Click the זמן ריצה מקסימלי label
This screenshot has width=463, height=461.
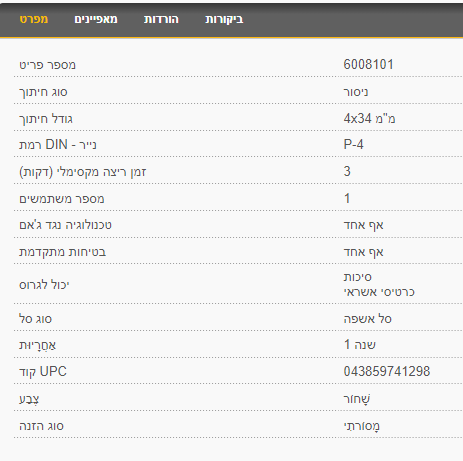[x=83, y=172]
